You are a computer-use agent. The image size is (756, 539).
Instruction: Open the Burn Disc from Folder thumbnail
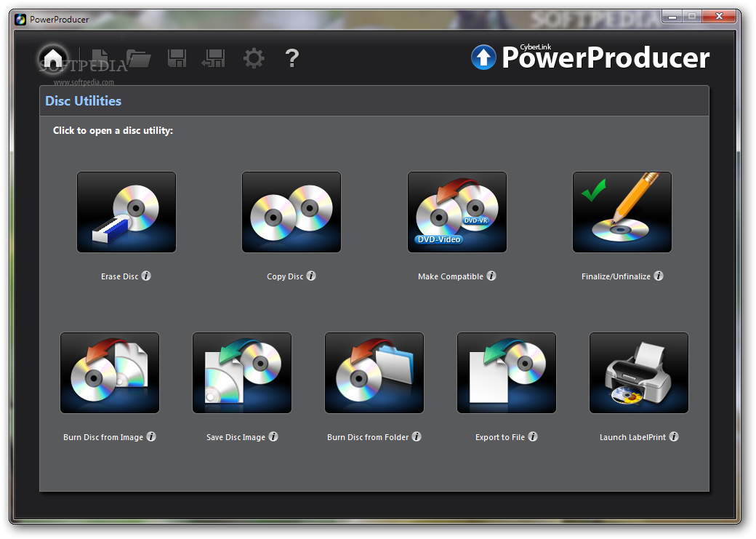pyautogui.click(x=374, y=372)
